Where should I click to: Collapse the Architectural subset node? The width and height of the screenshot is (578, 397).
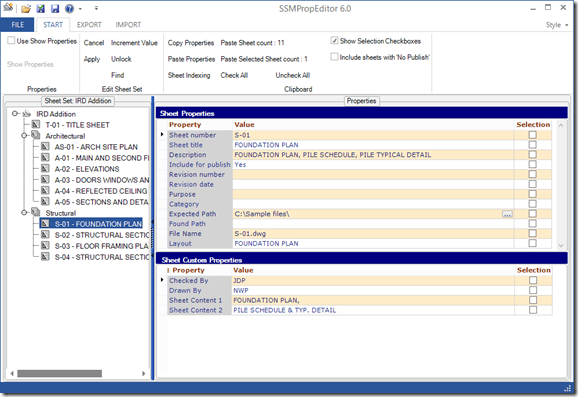point(24,136)
